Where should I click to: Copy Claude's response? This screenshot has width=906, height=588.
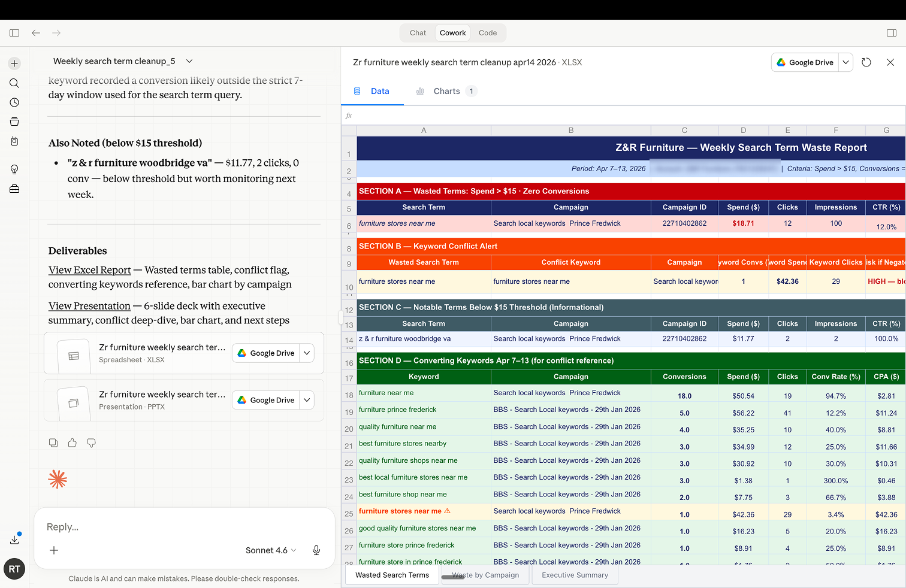tap(53, 442)
